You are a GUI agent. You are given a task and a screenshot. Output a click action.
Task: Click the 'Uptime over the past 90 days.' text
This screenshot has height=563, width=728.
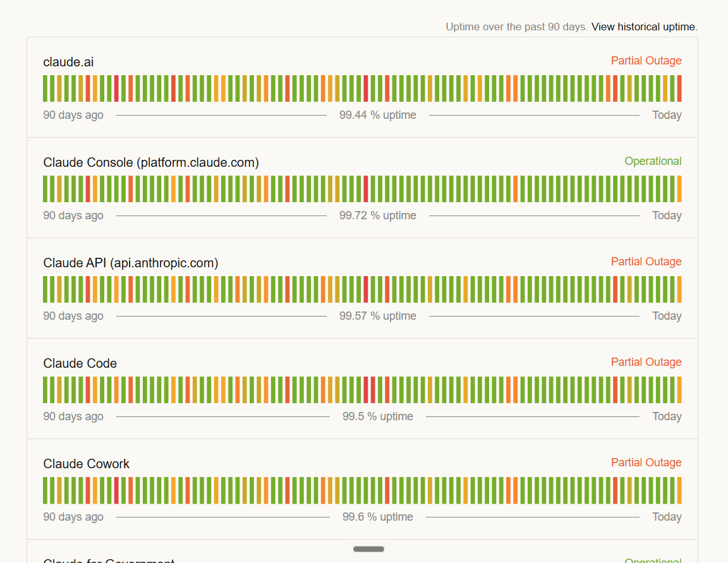point(517,27)
